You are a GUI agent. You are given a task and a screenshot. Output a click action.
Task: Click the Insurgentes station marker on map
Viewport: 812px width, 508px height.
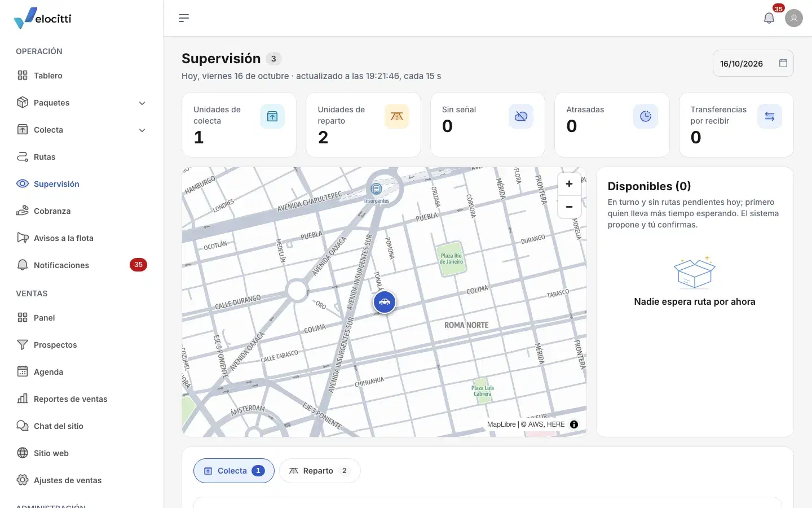pos(376,190)
